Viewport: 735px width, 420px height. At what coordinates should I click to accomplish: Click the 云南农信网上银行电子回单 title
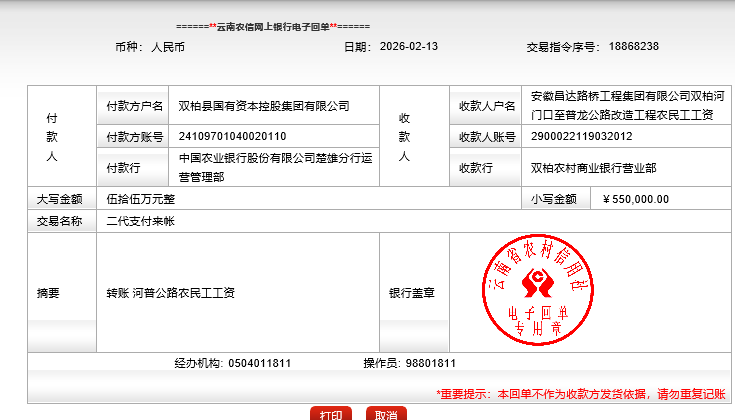(x=272, y=24)
